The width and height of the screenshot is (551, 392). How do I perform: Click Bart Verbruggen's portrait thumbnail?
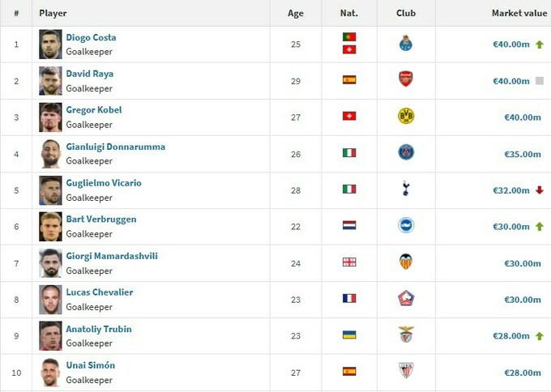coord(50,226)
